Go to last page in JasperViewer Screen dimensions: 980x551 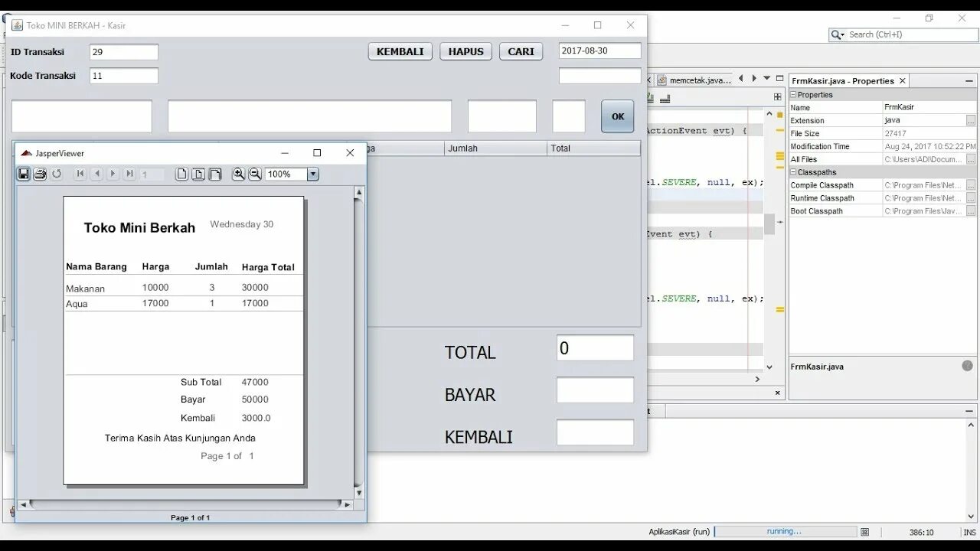click(x=130, y=174)
